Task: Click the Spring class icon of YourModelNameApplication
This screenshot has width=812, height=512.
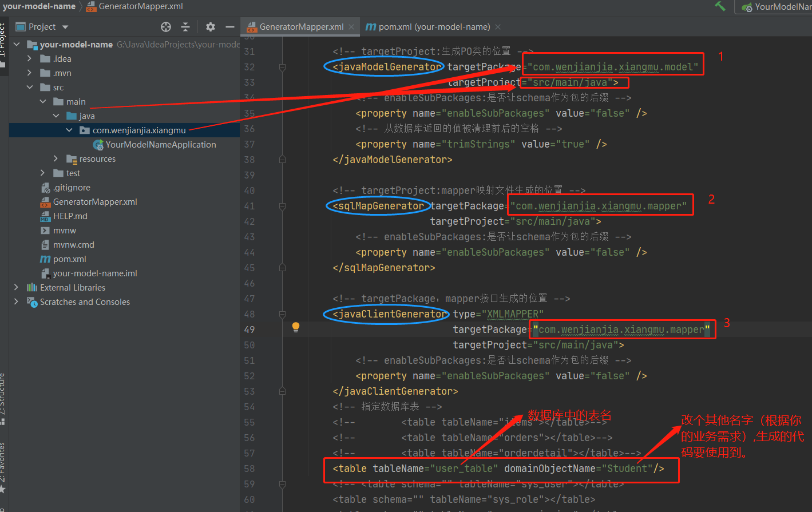Action: tap(98, 145)
